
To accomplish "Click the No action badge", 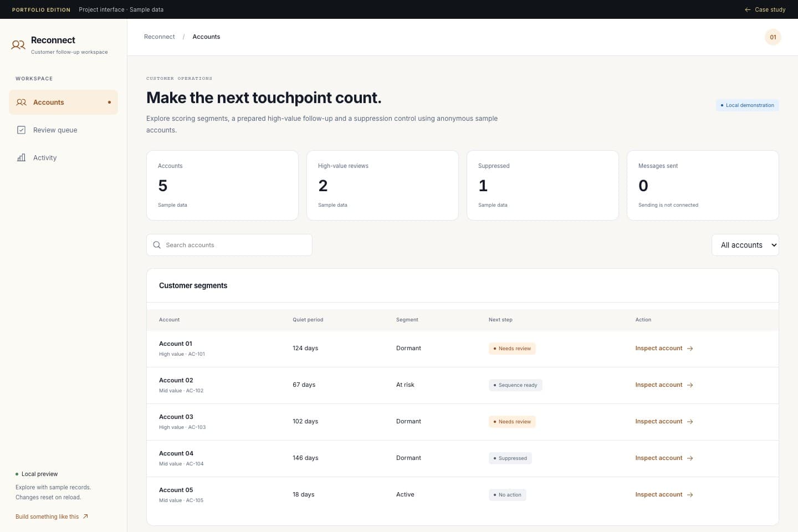I will [508, 495].
